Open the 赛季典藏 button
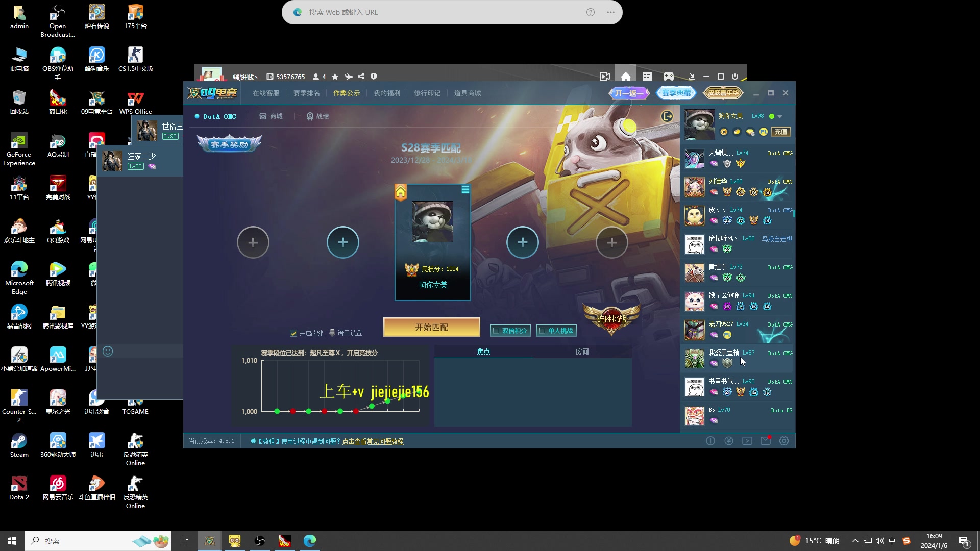980x551 pixels. coord(676,93)
